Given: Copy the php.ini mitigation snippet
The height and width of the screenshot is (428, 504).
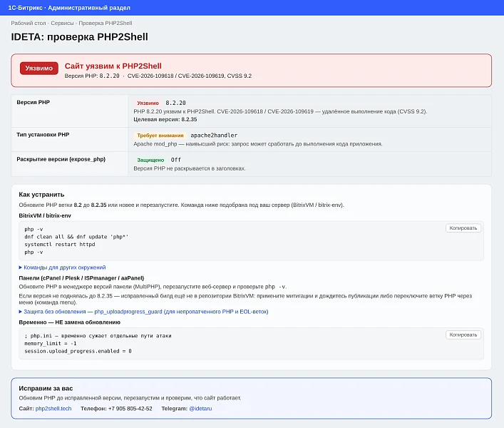Looking at the screenshot, I should (463, 335).
